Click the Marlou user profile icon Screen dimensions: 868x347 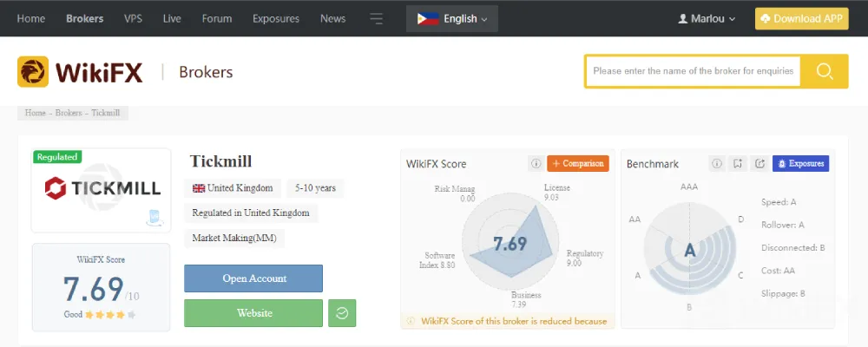point(682,19)
